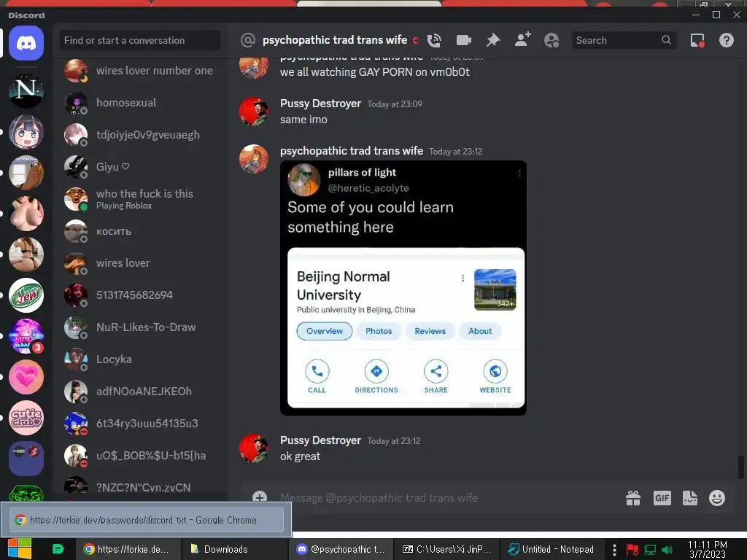Open Discord help
The width and height of the screenshot is (747, 560).
tap(726, 41)
